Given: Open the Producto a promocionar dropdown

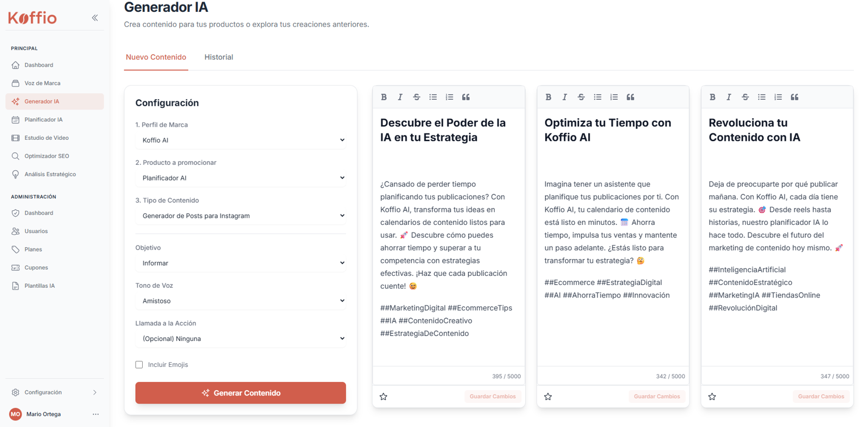Looking at the screenshot, I should (x=240, y=178).
